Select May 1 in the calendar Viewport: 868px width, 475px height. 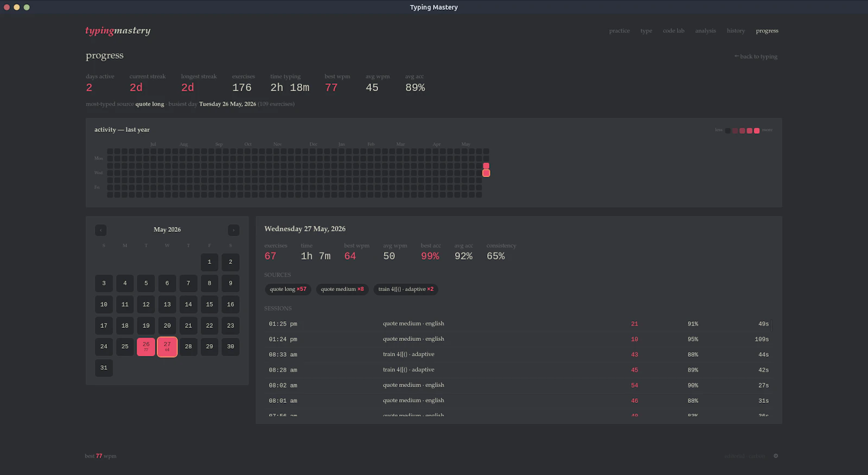209,262
